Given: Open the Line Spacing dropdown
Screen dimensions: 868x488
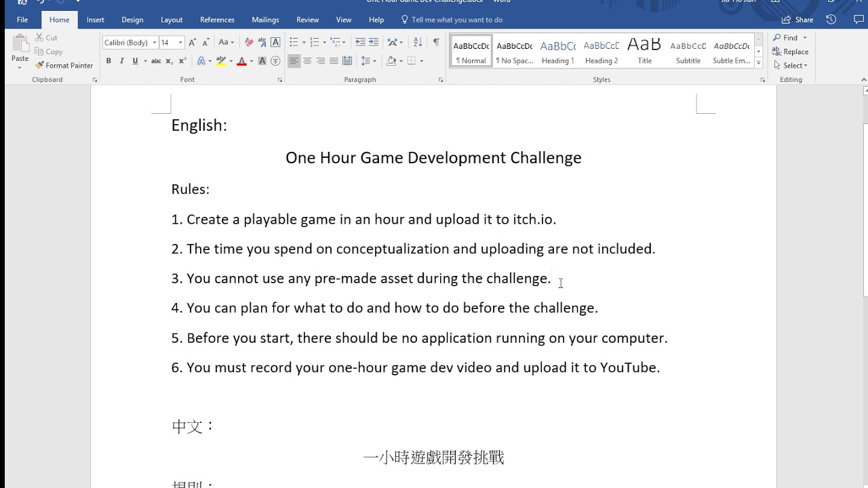Looking at the screenshot, I should pos(368,61).
